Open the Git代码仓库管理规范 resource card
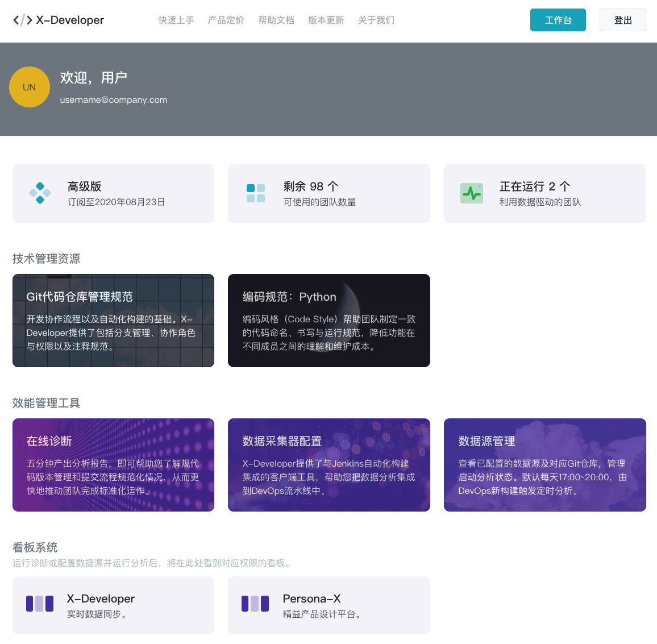Screen dimensions: 657x644 click(113, 320)
